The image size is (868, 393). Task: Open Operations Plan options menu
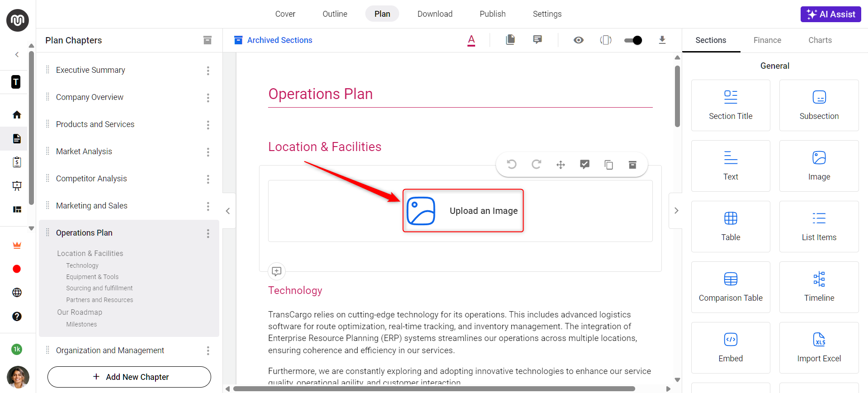coord(208,233)
